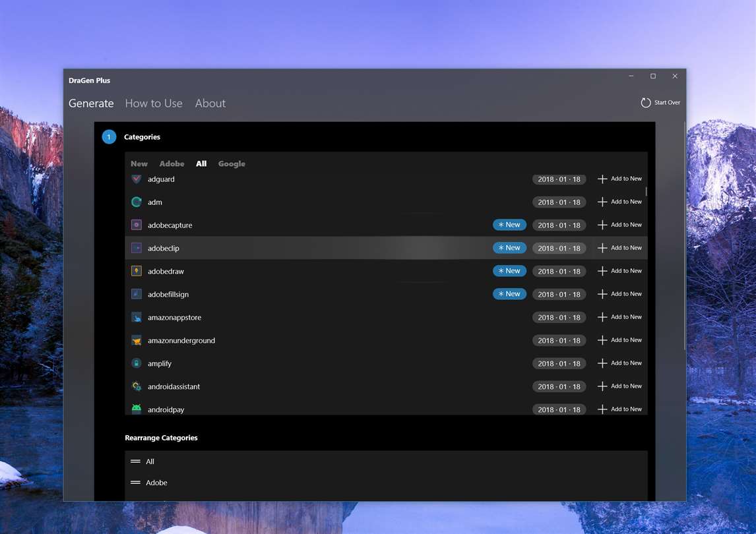Click plus icon in adobedraw row

(x=602, y=271)
